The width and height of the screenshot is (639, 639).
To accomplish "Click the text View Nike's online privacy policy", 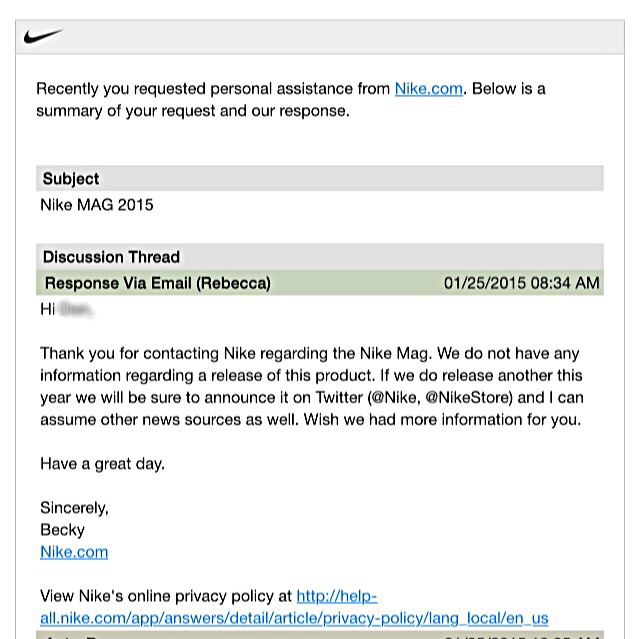I will (x=166, y=596).
